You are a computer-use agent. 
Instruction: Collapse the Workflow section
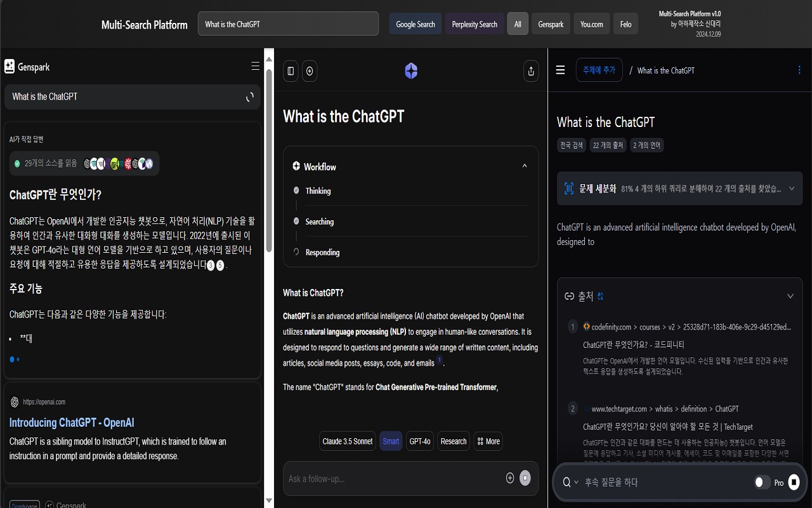pos(525,166)
